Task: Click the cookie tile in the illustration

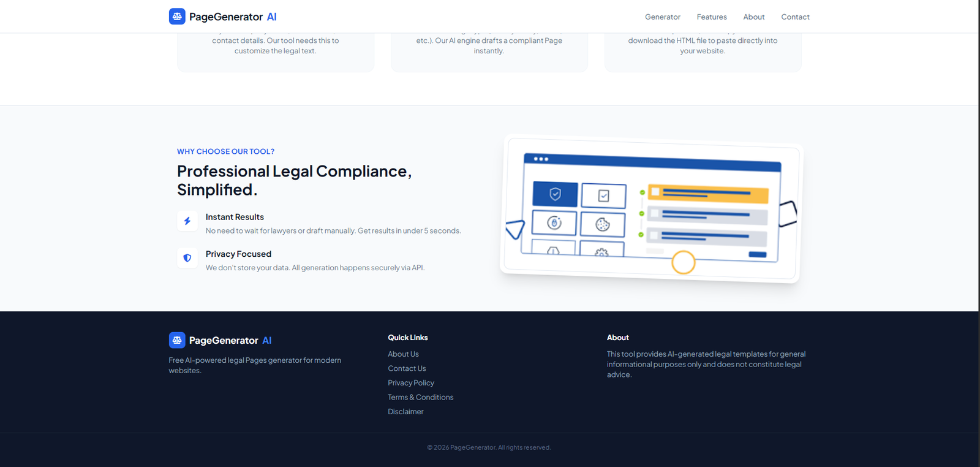Action: click(603, 225)
